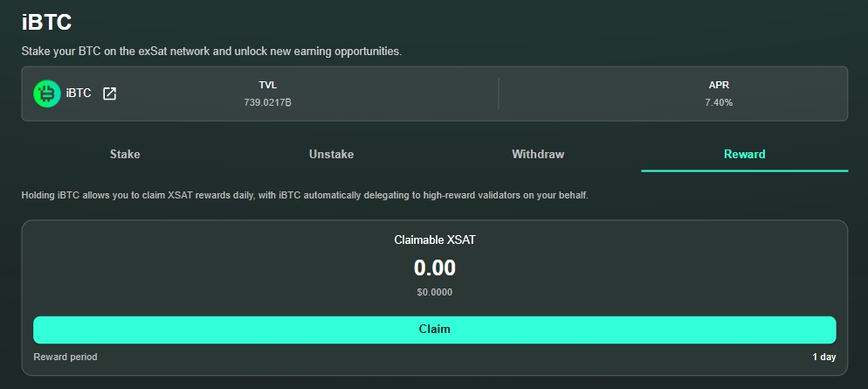
Task: Click the 1 day reward period value
Action: tap(823, 357)
